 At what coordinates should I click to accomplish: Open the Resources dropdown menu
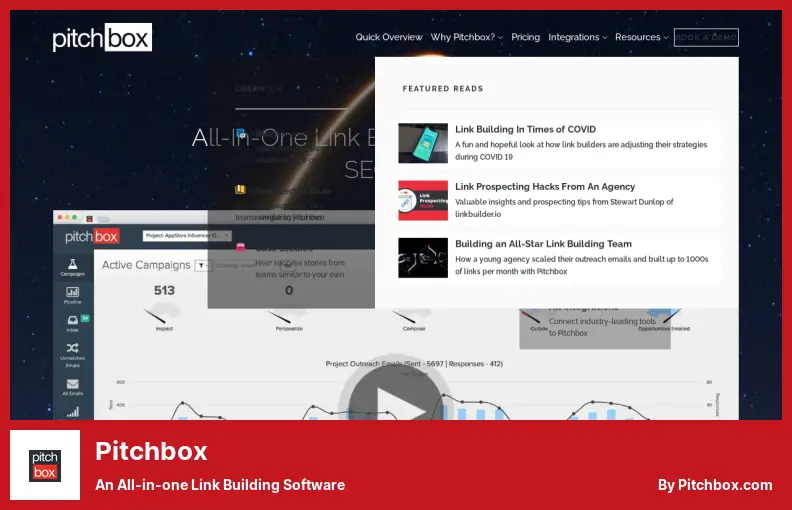(641, 37)
